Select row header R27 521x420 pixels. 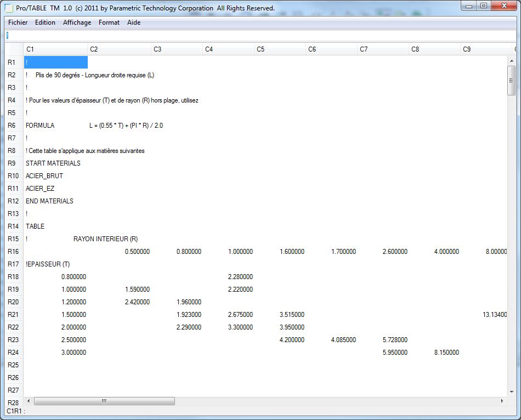point(14,390)
